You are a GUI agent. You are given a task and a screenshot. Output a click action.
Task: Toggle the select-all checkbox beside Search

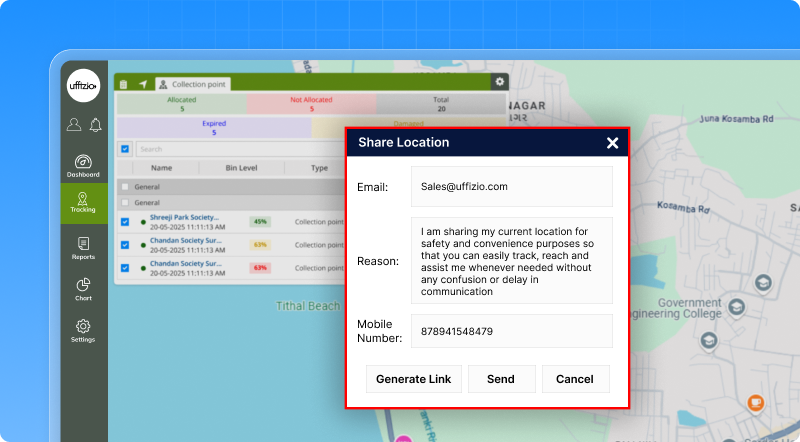pyautogui.click(x=125, y=149)
